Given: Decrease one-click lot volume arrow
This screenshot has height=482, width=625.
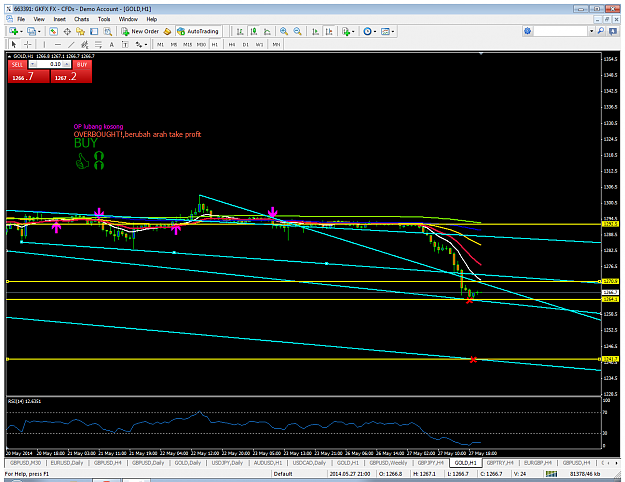Looking at the screenshot, I should pos(33,64).
